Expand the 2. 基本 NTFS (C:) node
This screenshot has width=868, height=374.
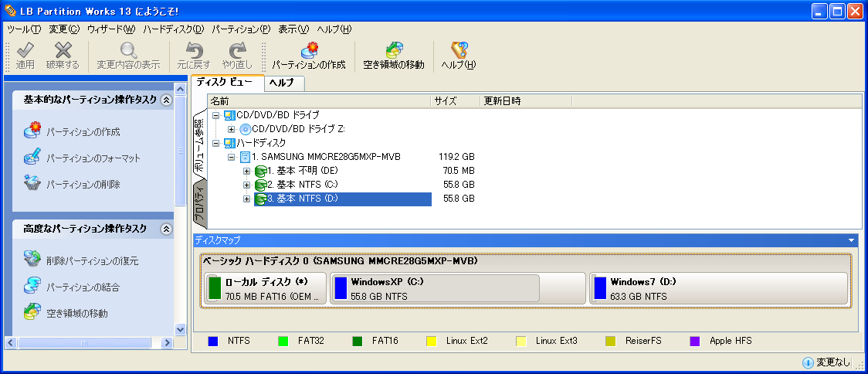coord(247,185)
